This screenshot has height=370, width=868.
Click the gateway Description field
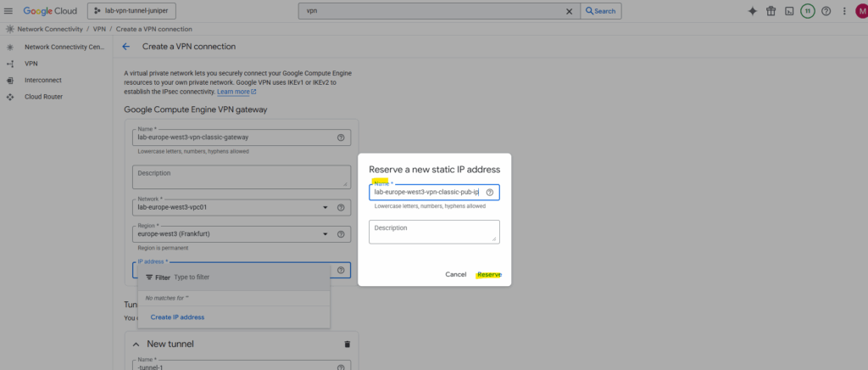pos(242,177)
